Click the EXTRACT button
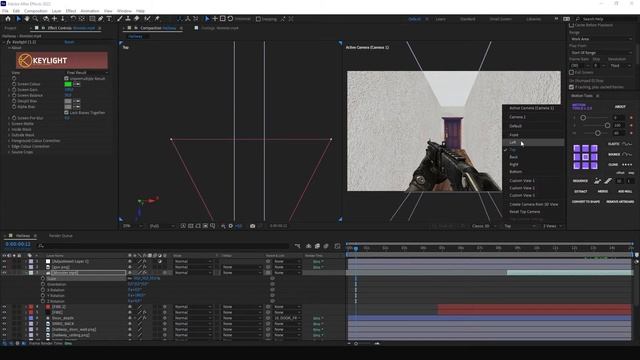The image size is (640, 360). coord(580,191)
